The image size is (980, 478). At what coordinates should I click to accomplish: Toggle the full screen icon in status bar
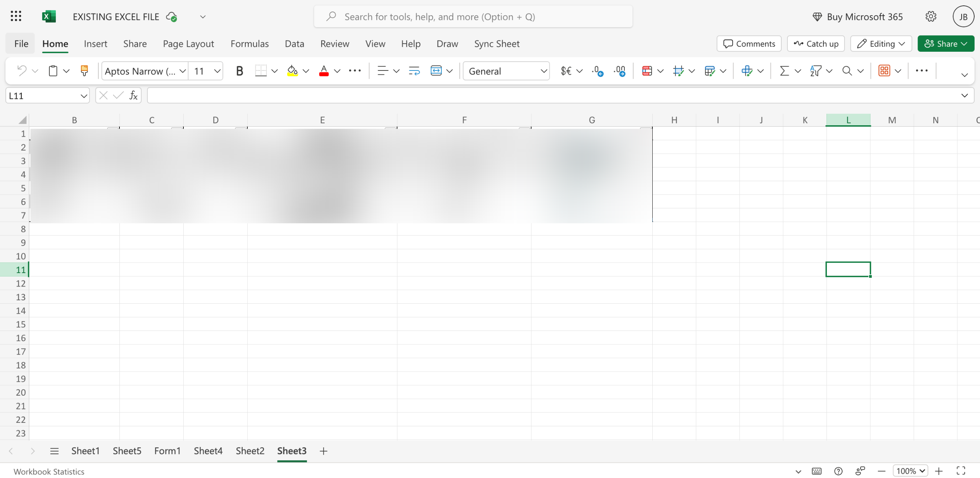click(x=961, y=471)
